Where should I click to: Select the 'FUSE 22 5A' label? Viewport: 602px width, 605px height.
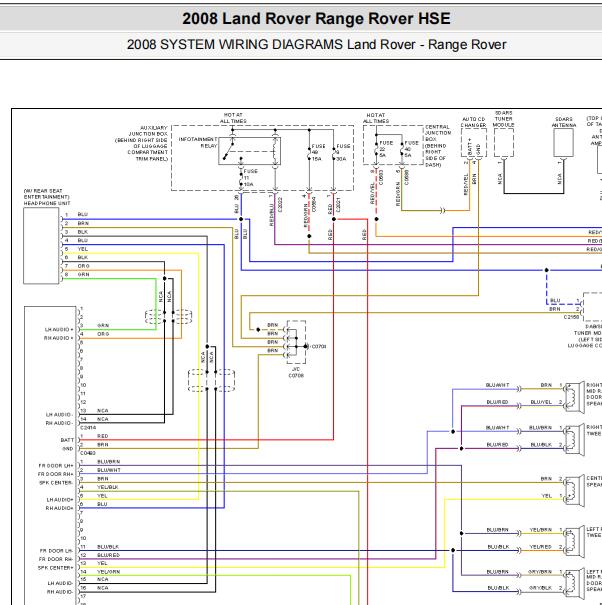386,149
